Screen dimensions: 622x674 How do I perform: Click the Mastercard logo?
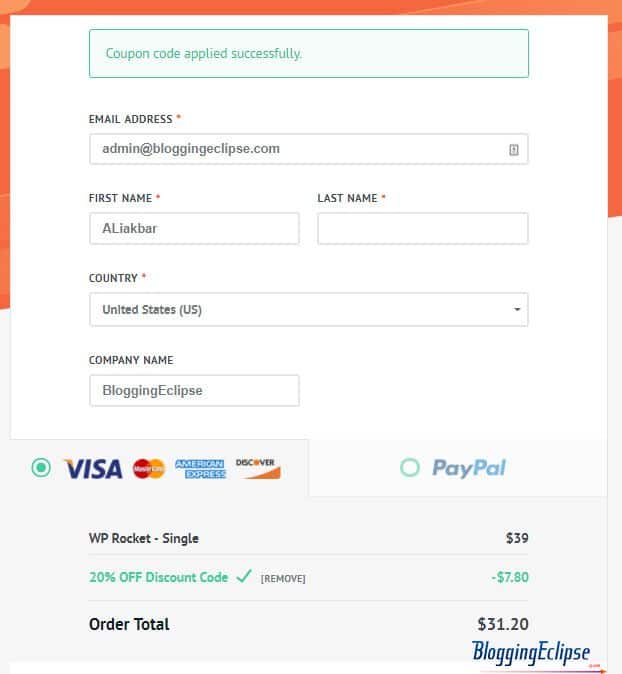149,469
